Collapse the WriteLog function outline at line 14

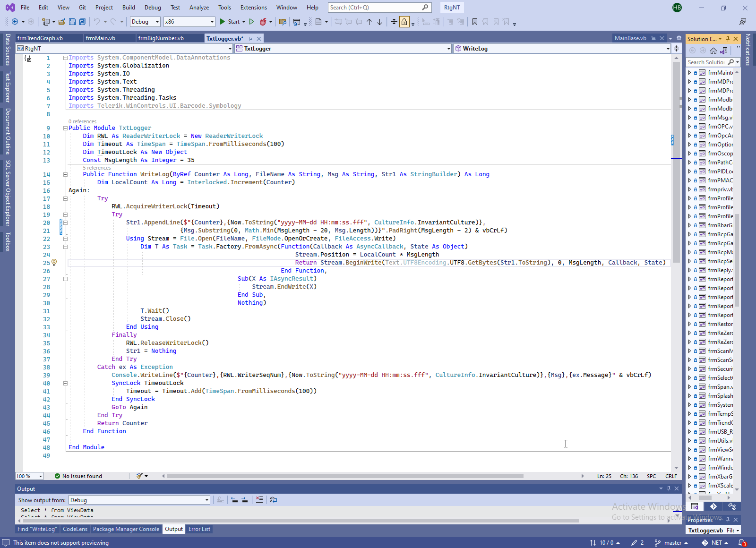click(x=65, y=174)
